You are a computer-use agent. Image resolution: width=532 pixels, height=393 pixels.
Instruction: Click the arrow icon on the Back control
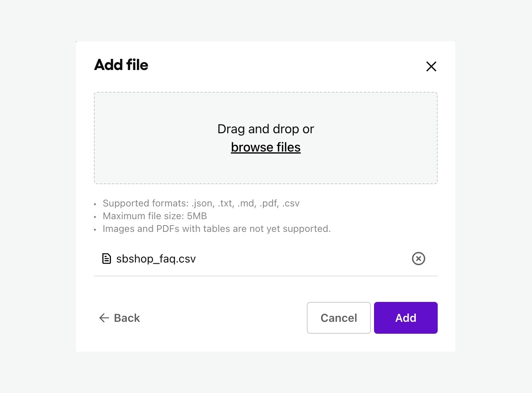pos(103,318)
